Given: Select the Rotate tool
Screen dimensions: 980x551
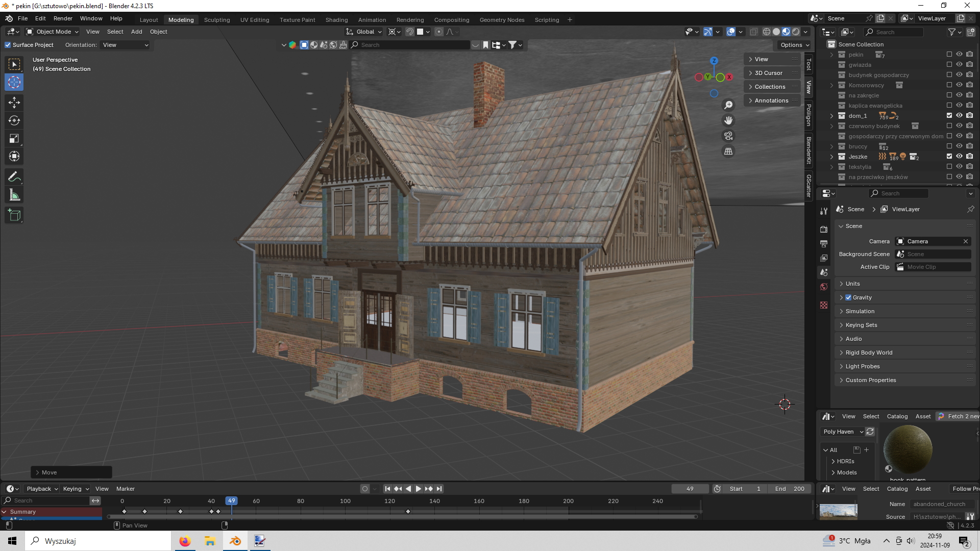Looking at the screenshot, I should (14, 120).
